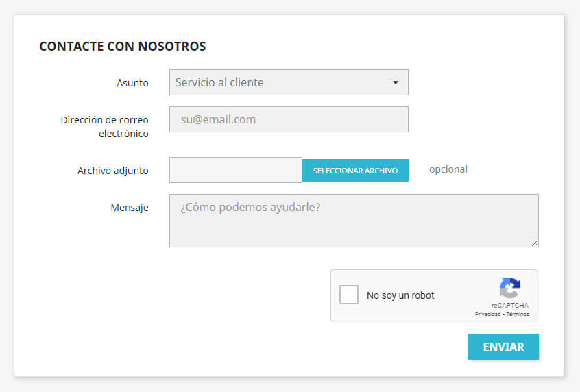Click the 'Archivo adjunto' label
Viewport: 580px width, 392px height.
click(x=113, y=171)
